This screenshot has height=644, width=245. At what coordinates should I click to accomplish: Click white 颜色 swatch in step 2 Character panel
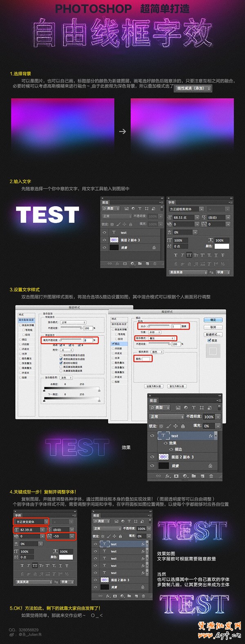(222, 246)
